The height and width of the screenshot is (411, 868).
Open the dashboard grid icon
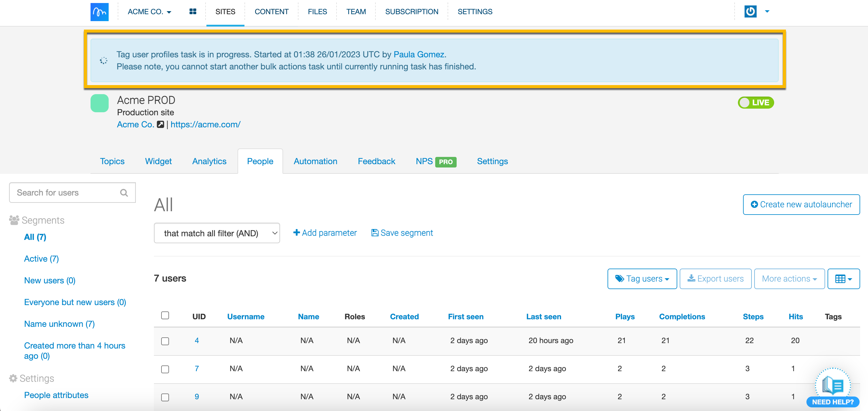pyautogui.click(x=193, y=12)
